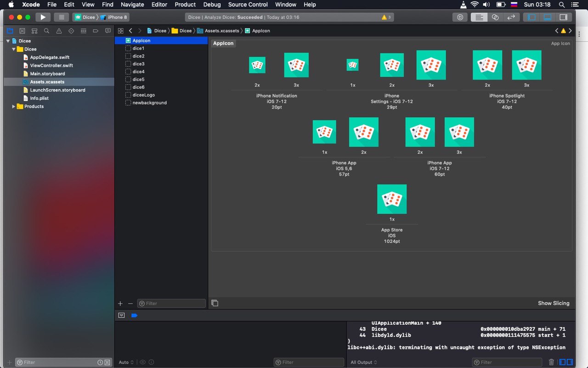Click Show Slicing button
This screenshot has width=588, height=368.
[554, 303]
